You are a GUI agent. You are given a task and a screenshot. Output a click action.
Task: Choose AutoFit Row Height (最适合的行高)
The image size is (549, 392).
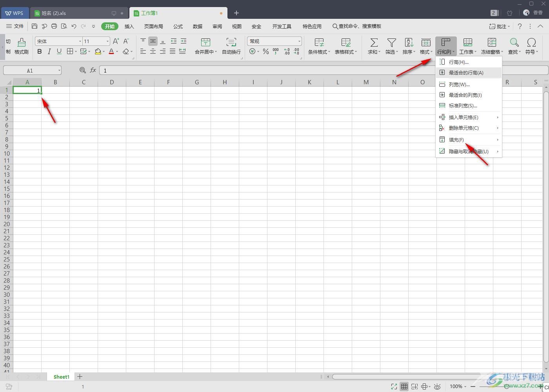(x=469, y=73)
